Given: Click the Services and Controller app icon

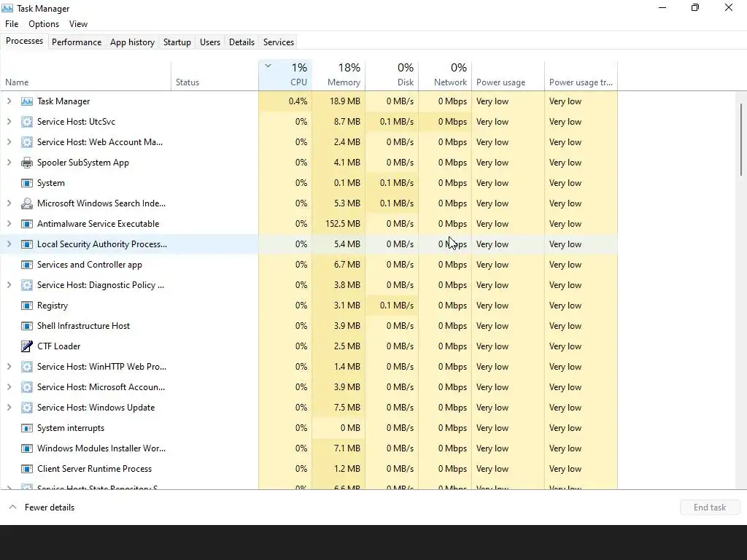Looking at the screenshot, I should [27, 265].
